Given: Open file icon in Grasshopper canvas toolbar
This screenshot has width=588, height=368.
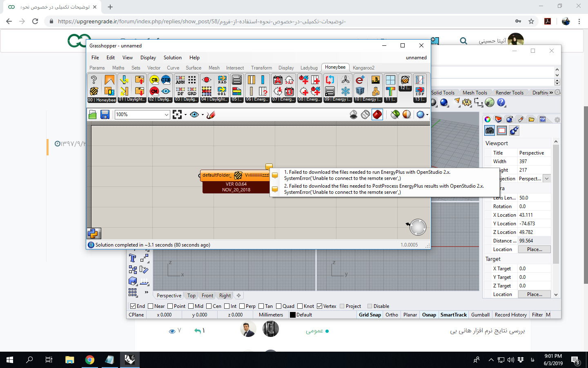Looking at the screenshot, I should pyautogui.click(x=93, y=115).
